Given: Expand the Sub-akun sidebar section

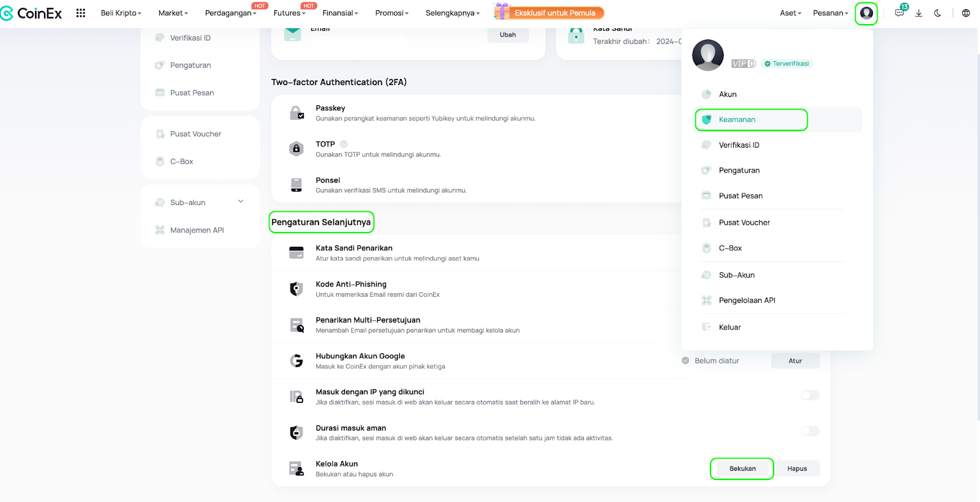Looking at the screenshot, I should [x=241, y=202].
